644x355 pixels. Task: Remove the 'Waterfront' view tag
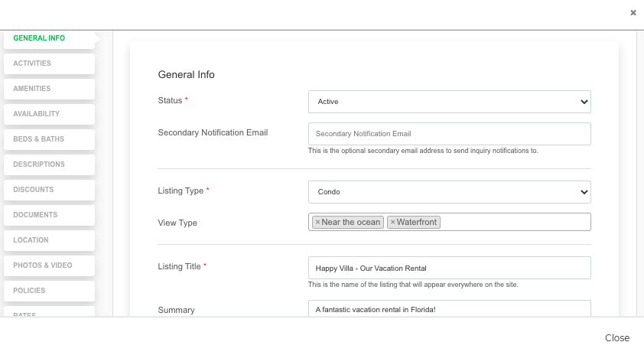coord(392,223)
